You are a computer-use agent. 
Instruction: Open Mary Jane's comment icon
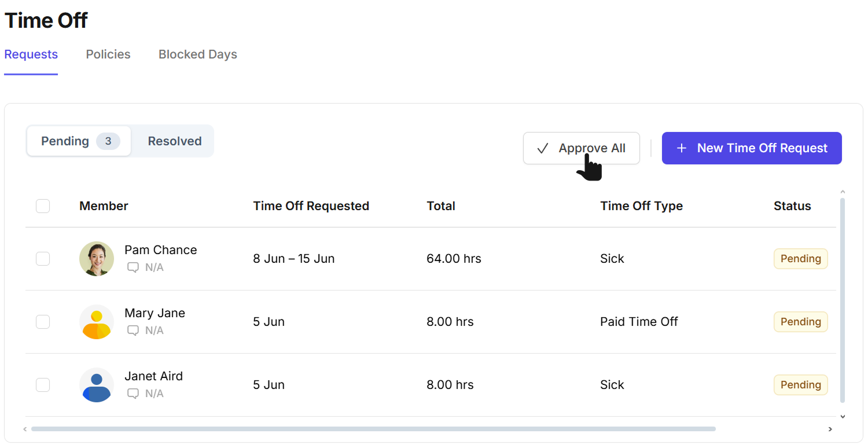click(133, 331)
